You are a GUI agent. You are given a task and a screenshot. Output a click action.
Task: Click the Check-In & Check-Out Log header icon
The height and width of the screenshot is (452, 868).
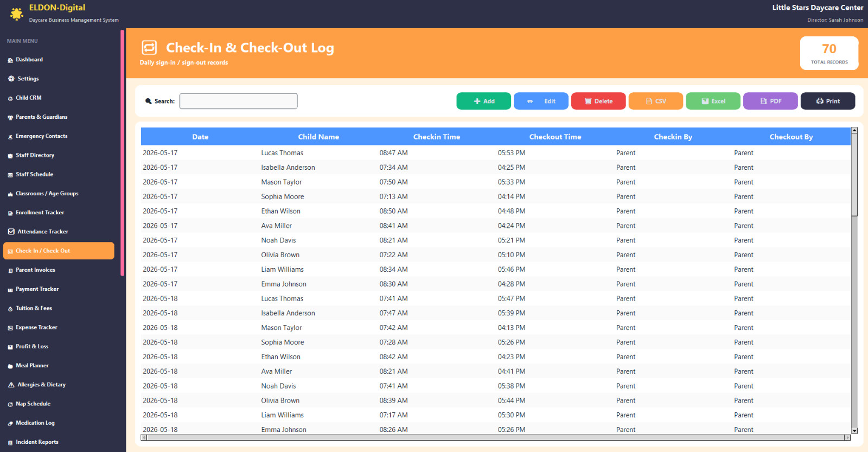click(149, 48)
